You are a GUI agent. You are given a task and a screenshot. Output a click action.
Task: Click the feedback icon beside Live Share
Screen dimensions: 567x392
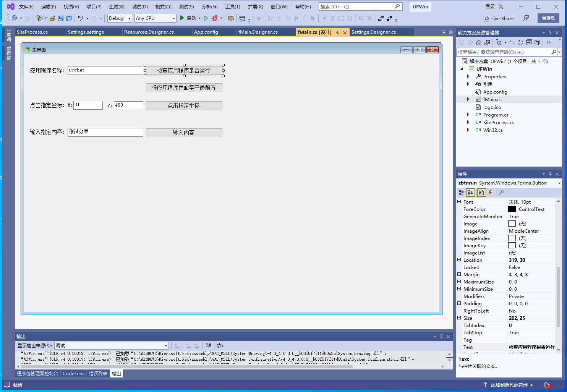click(526, 18)
